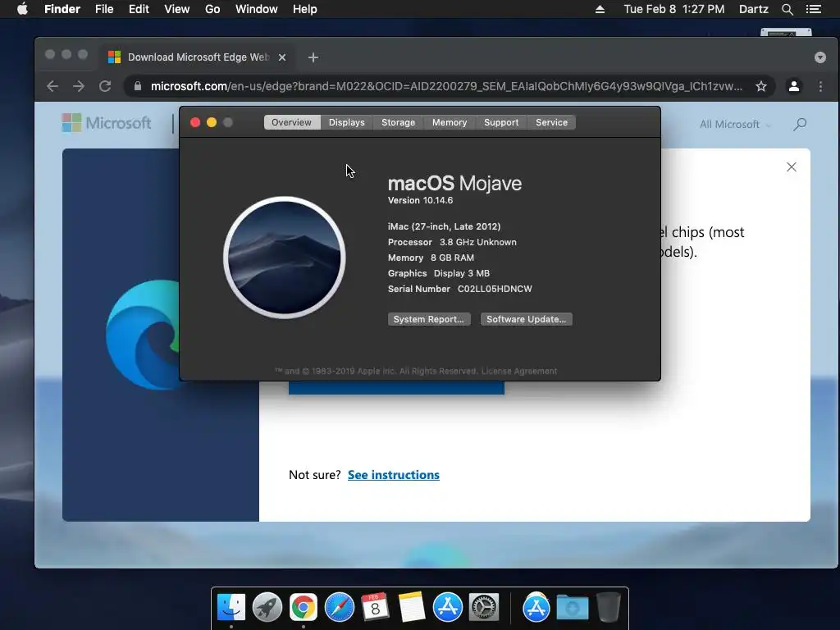
Task: Click the Chrome tab search dropdown arrow
Action: click(x=819, y=57)
